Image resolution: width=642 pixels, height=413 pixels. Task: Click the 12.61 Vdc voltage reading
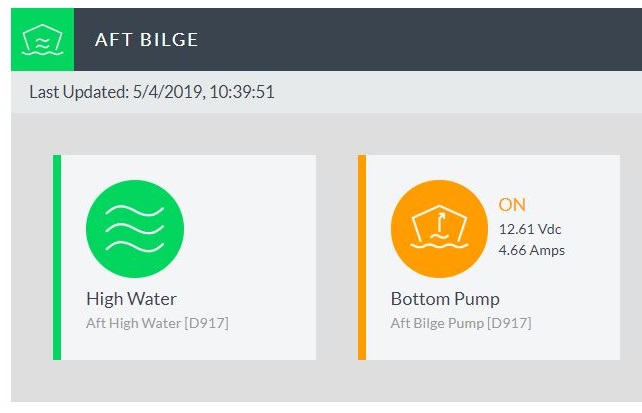tap(530, 229)
